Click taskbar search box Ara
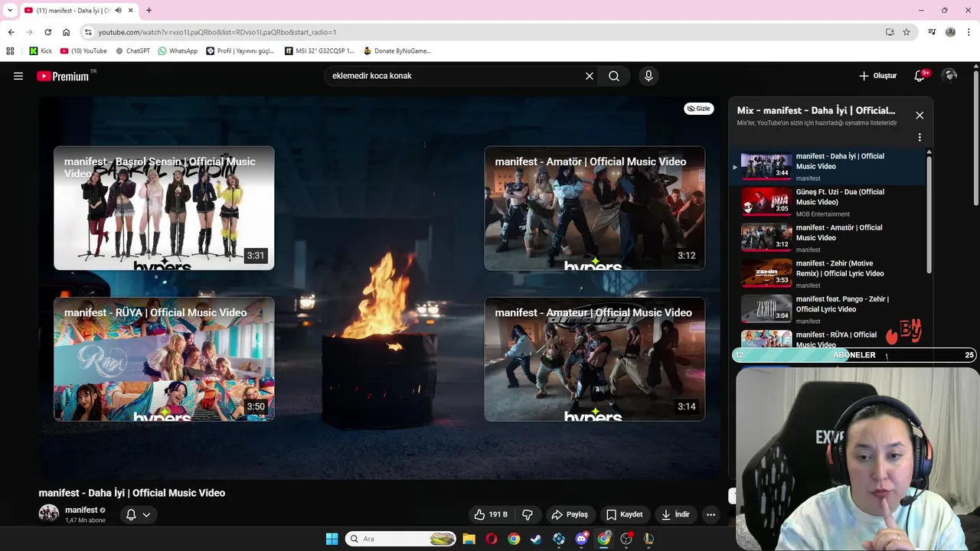The image size is (980, 551). 401,539
